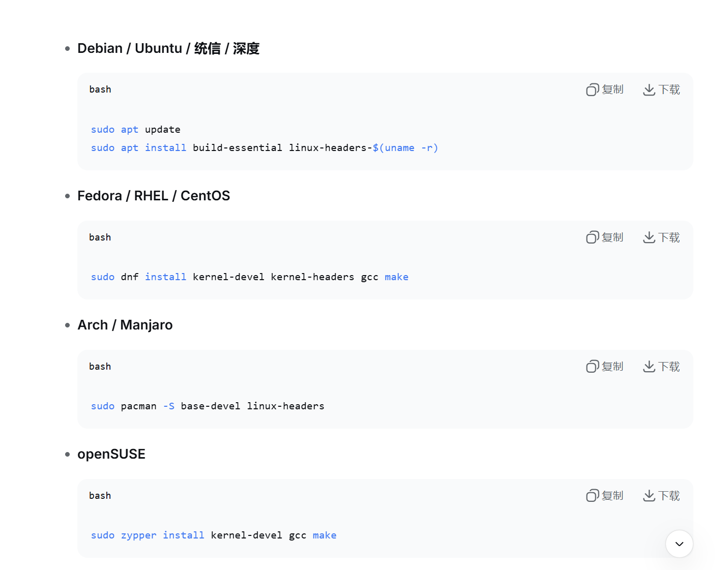The height and width of the screenshot is (570, 728).
Task: Click the 'openSUSE' heading
Action: tap(111, 454)
